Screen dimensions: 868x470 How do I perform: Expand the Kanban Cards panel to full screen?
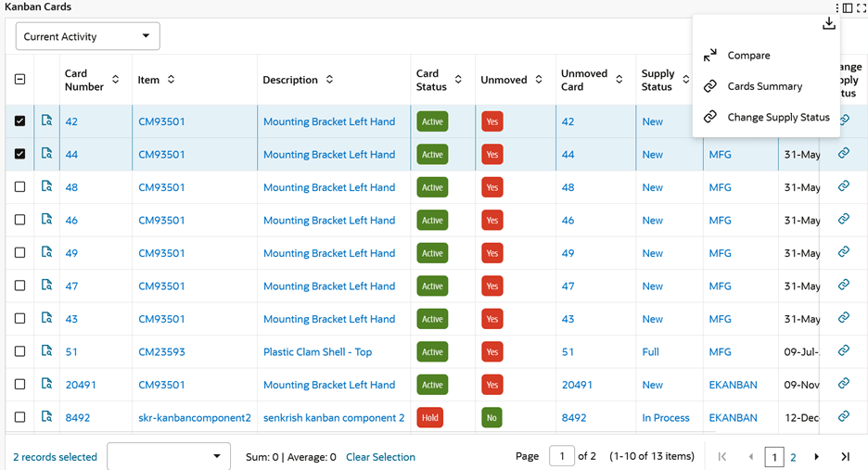pyautogui.click(x=862, y=7)
